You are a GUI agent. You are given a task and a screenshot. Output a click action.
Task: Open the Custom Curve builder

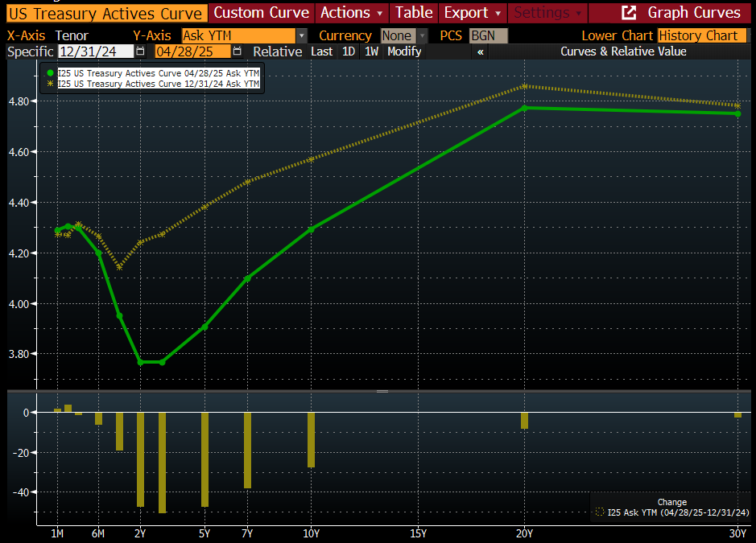[x=261, y=13]
